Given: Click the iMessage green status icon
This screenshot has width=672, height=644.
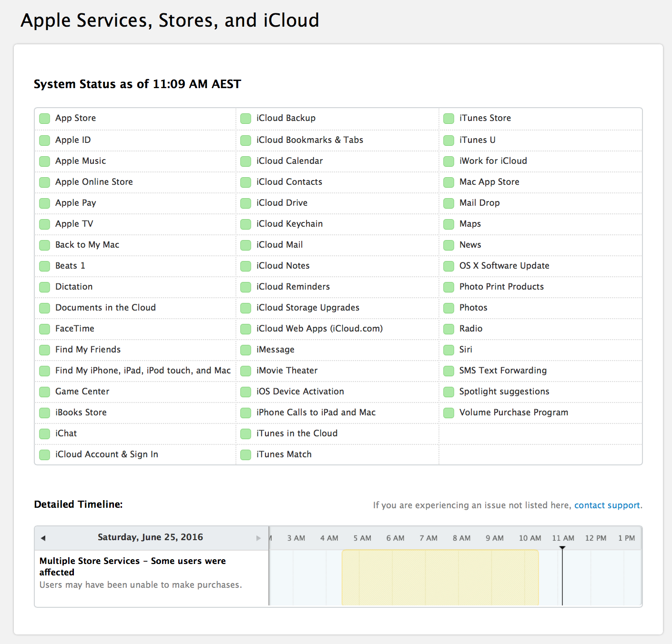Looking at the screenshot, I should click(x=246, y=350).
